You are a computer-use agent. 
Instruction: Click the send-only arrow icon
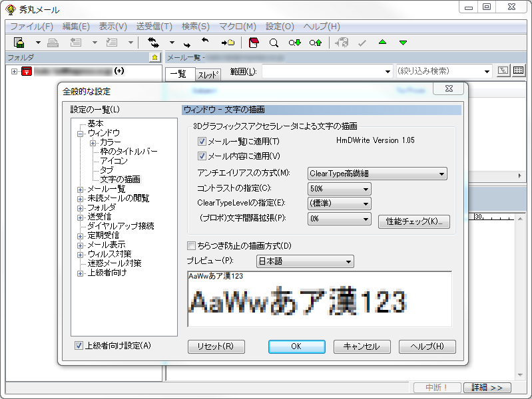[x=187, y=45]
